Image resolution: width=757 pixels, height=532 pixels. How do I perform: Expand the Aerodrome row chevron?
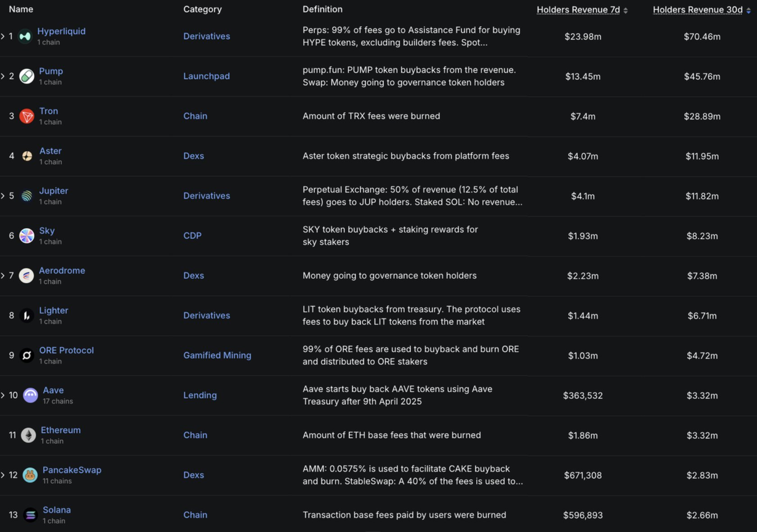point(3,276)
